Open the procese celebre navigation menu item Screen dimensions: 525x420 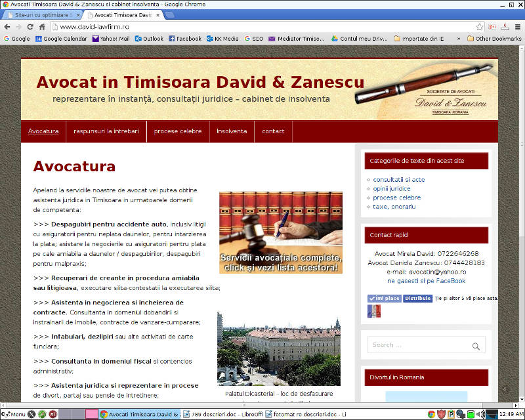click(178, 131)
